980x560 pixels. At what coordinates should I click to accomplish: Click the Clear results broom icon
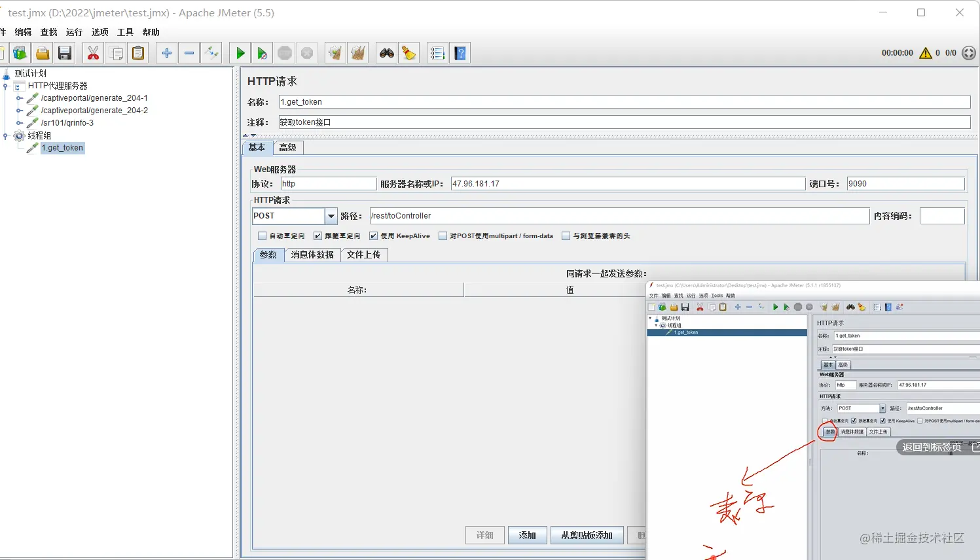(x=336, y=53)
